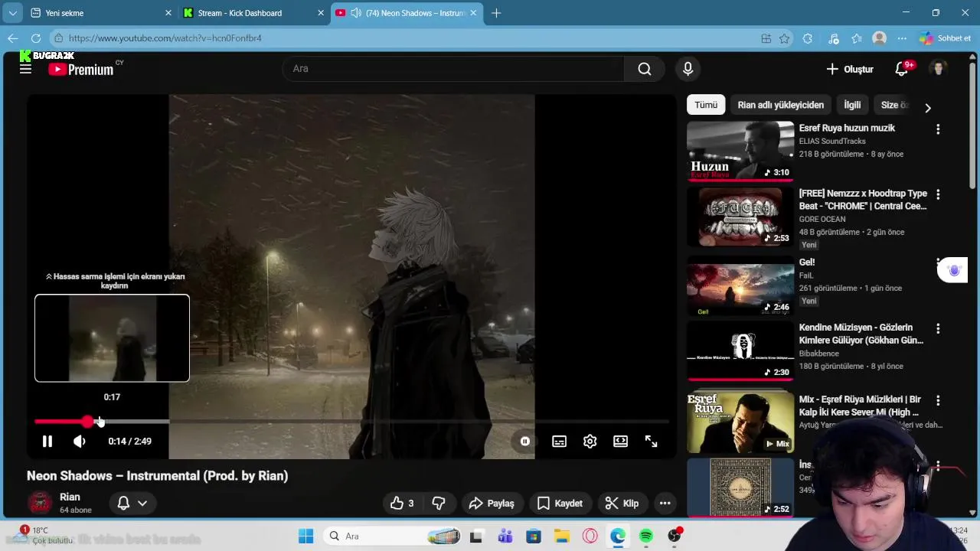980x551 pixels.
Task: Open Windows Start menu
Action: 306,536
